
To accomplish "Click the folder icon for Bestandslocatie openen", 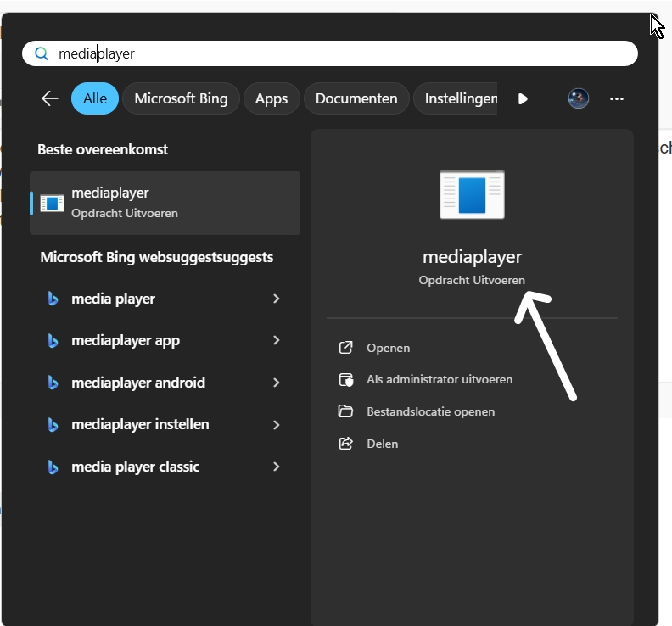I will pyautogui.click(x=345, y=411).
